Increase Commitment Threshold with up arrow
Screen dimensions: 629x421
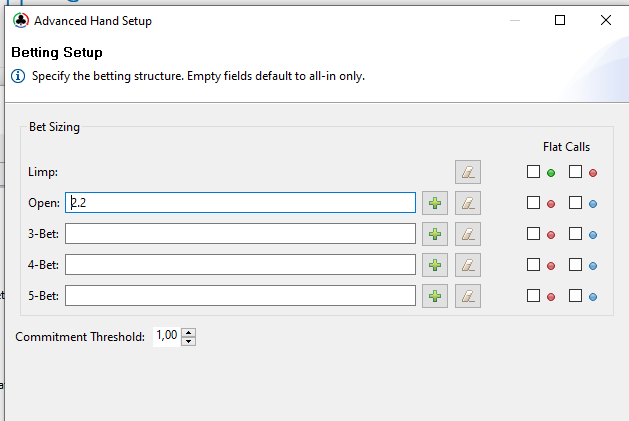(x=189, y=333)
